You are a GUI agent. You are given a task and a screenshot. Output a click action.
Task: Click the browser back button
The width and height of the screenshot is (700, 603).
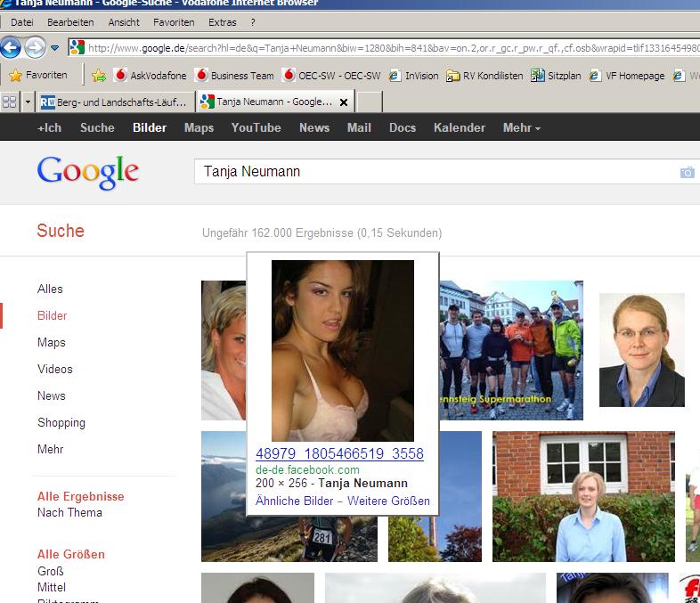(x=12, y=47)
